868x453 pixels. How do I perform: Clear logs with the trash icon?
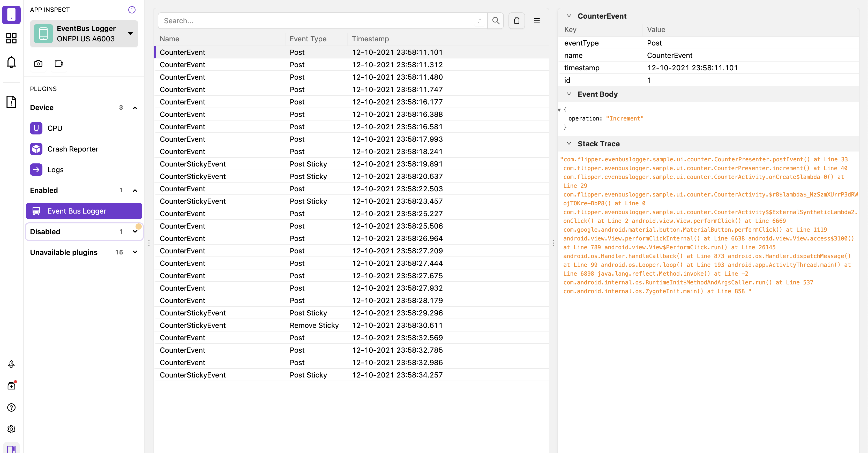click(x=516, y=21)
